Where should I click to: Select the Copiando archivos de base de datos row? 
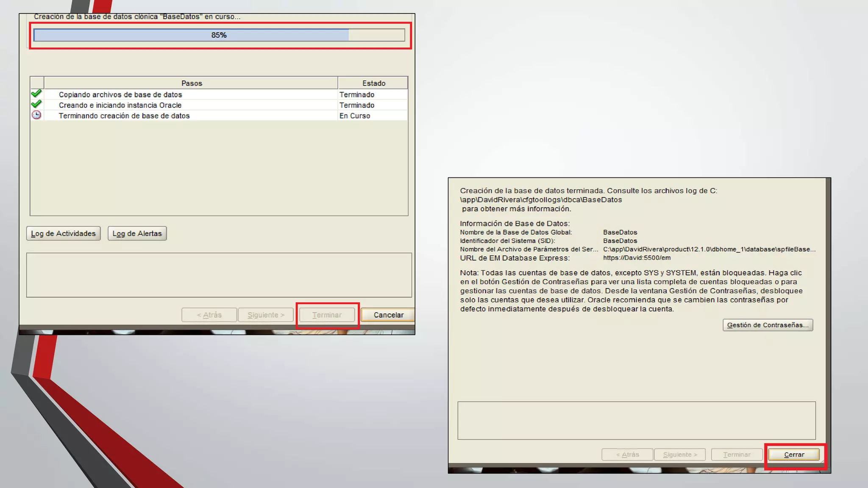tap(120, 94)
